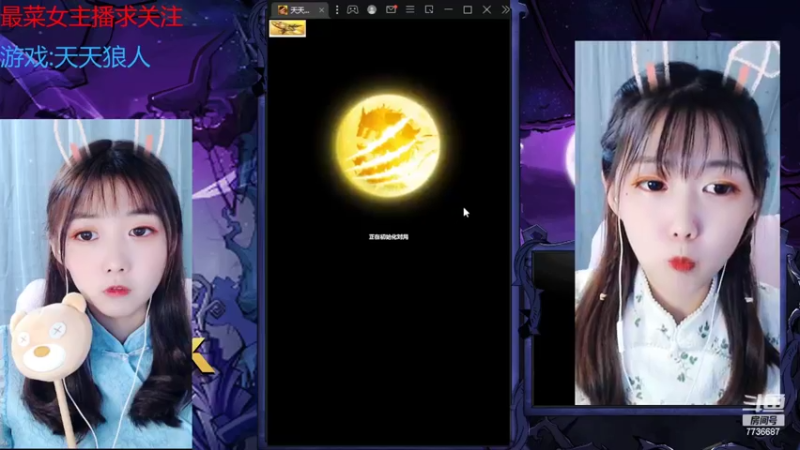Select the 天天 game tab
Screen dimensions: 800x450
[299, 10]
